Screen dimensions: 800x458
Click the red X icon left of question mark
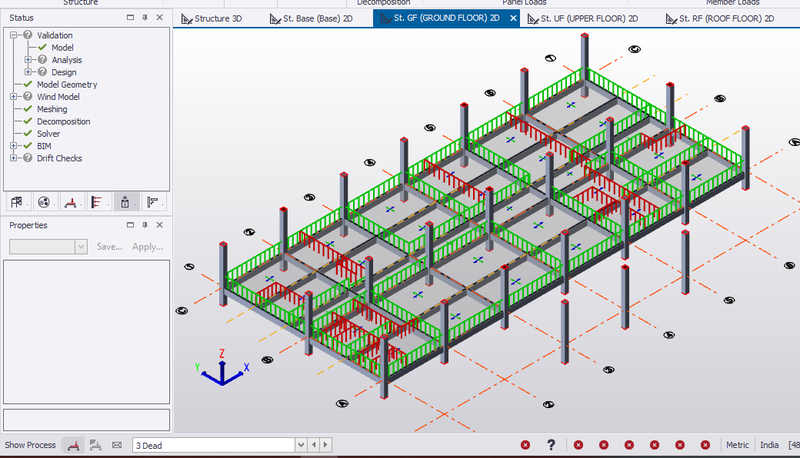pos(526,445)
